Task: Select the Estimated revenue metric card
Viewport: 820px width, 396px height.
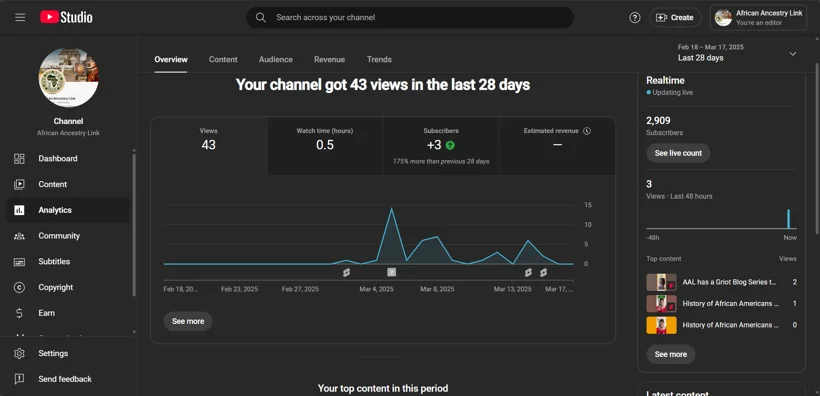Action: pos(557,146)
